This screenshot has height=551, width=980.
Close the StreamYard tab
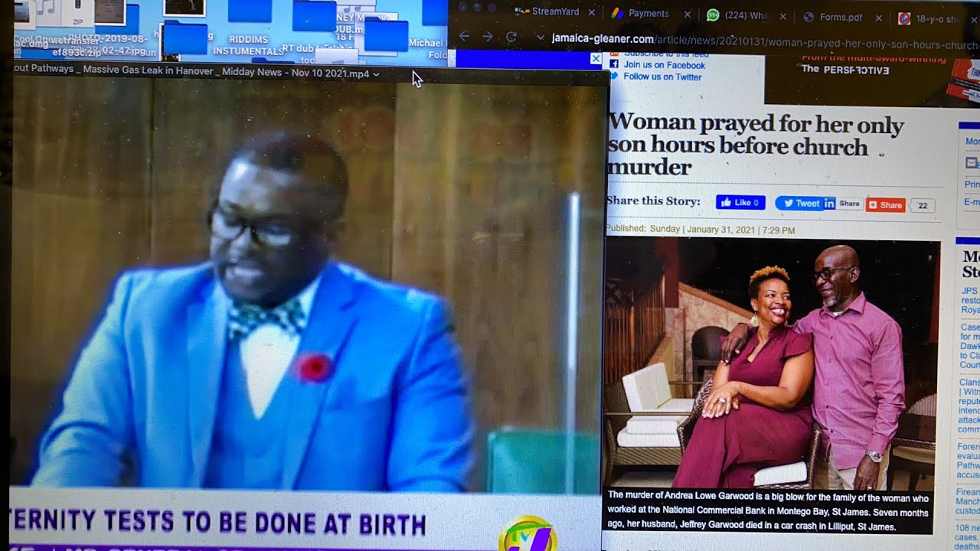point(591,13)
